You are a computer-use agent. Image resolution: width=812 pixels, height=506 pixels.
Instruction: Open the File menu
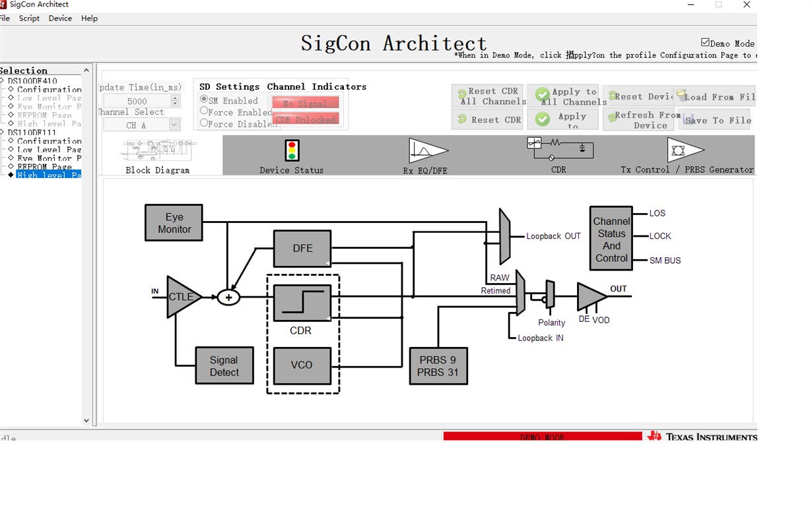coord(5,18)
